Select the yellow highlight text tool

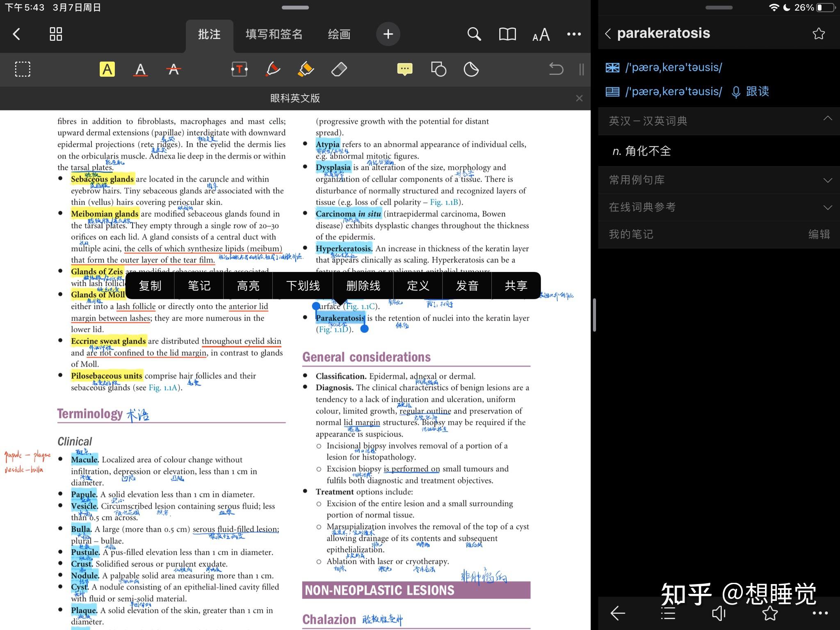107,69
